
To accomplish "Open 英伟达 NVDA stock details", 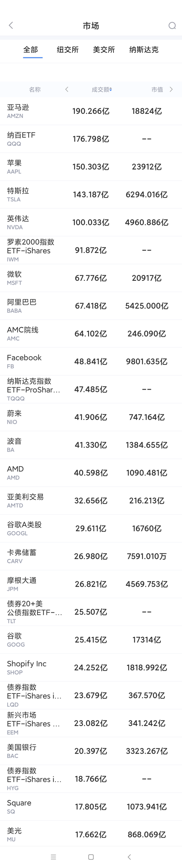I will pos(91,223).
